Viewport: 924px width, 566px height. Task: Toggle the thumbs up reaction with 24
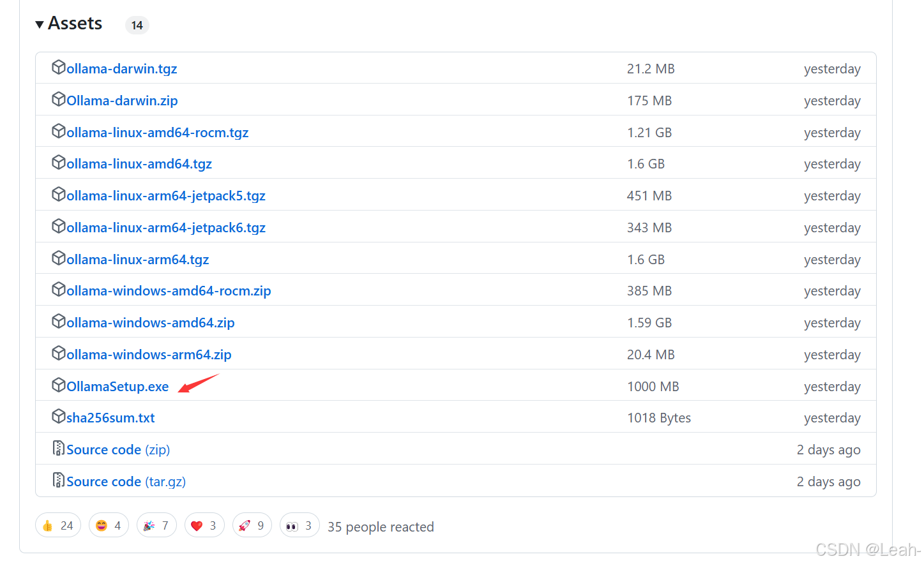[58, 525]
